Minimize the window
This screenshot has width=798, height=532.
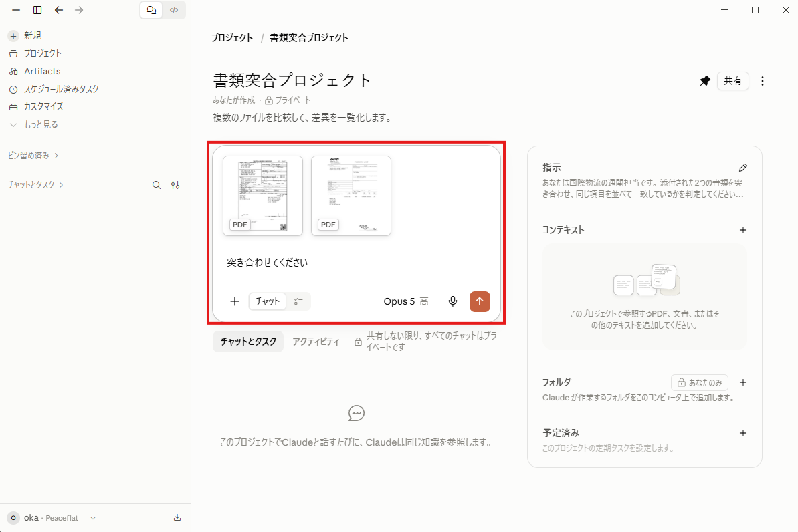tap(724, 10)
